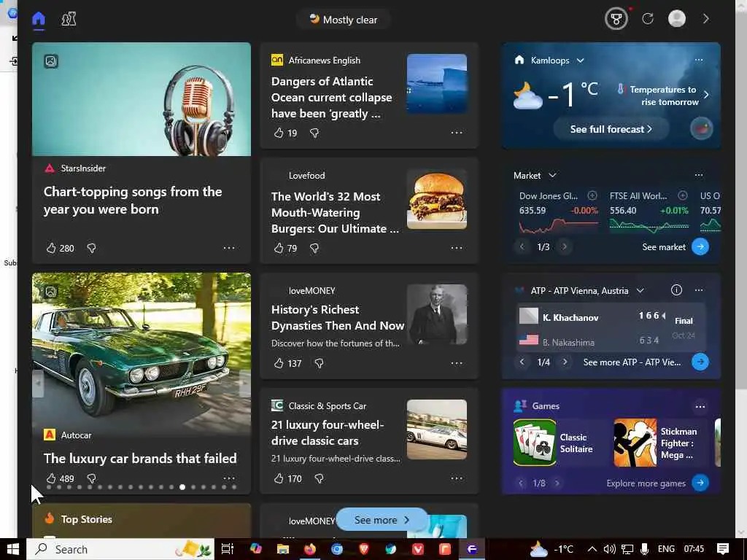The height and width of the screenshot is (560, 747).
Task: Dislike the luxury car brands that failed
Action: (x=91, y=478)
